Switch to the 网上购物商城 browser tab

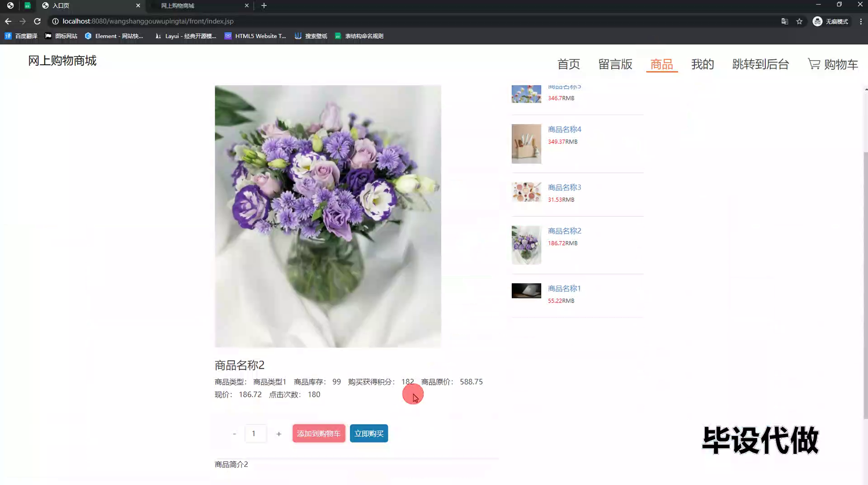click(x=199, y=5)
